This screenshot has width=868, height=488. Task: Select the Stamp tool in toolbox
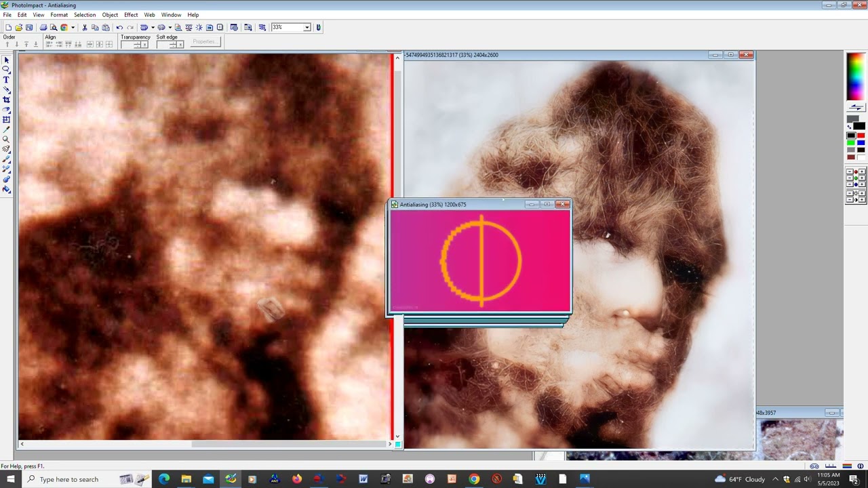[7, 179]
